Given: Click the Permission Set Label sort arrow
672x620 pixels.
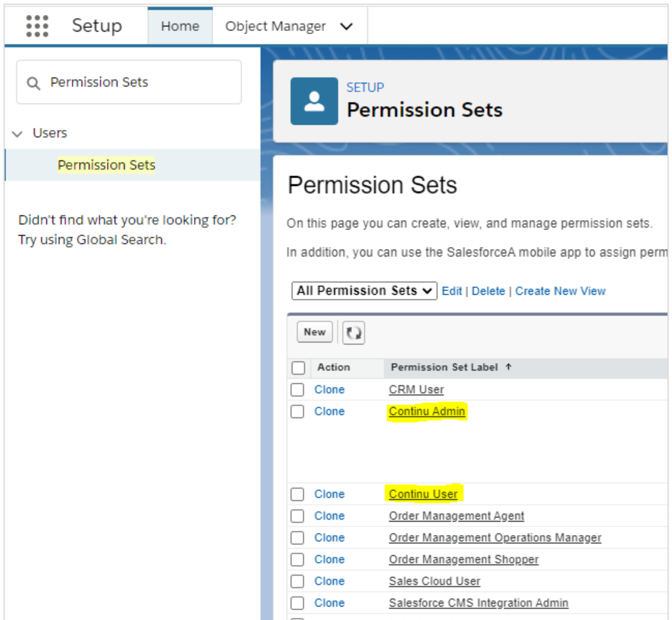Looking at the screenshot, I should pos(508,367).
